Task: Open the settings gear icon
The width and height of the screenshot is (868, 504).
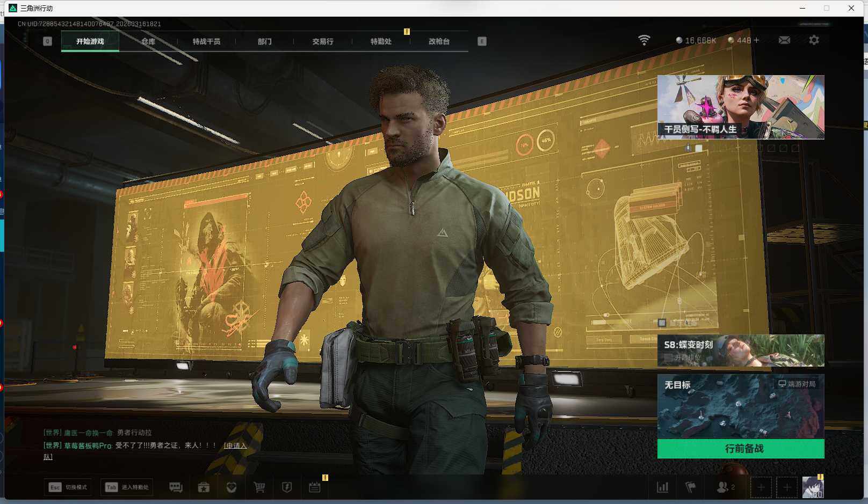Action: [x=814, y=40]
